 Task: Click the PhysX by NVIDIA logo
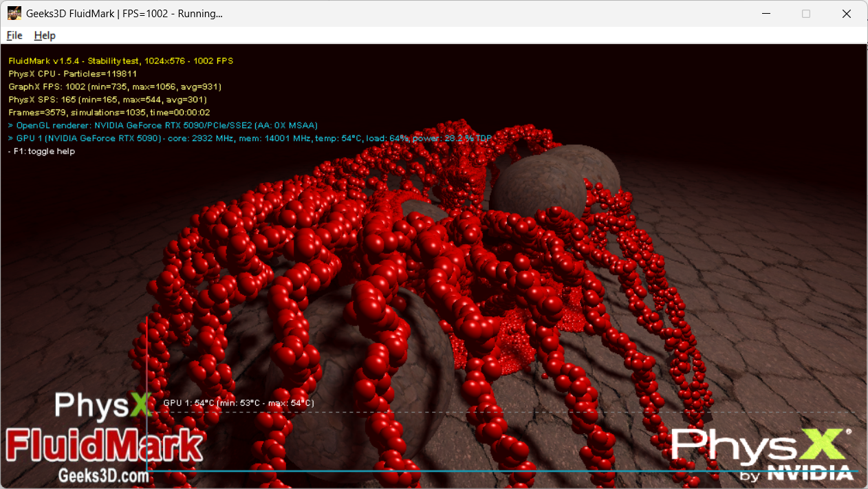point(761,453)
